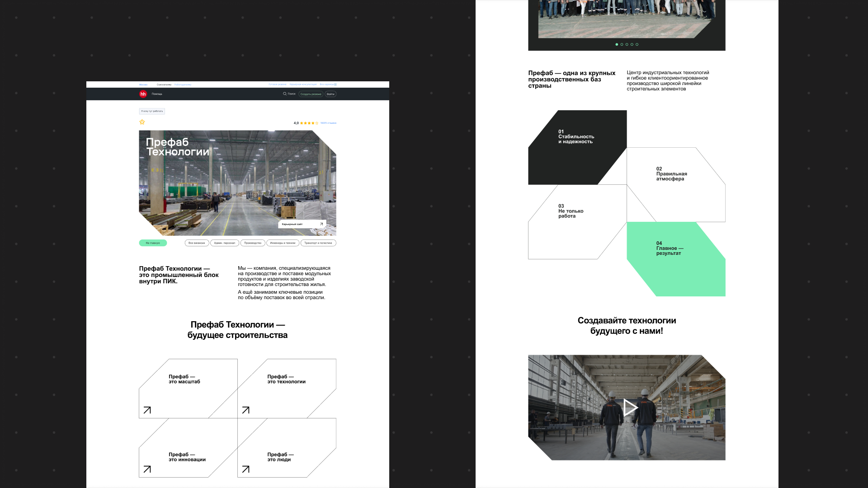868x488 pixels.
Task: Select the Транспорт и логистика filter
Action: pyautogui.click(x=318, y=243)
